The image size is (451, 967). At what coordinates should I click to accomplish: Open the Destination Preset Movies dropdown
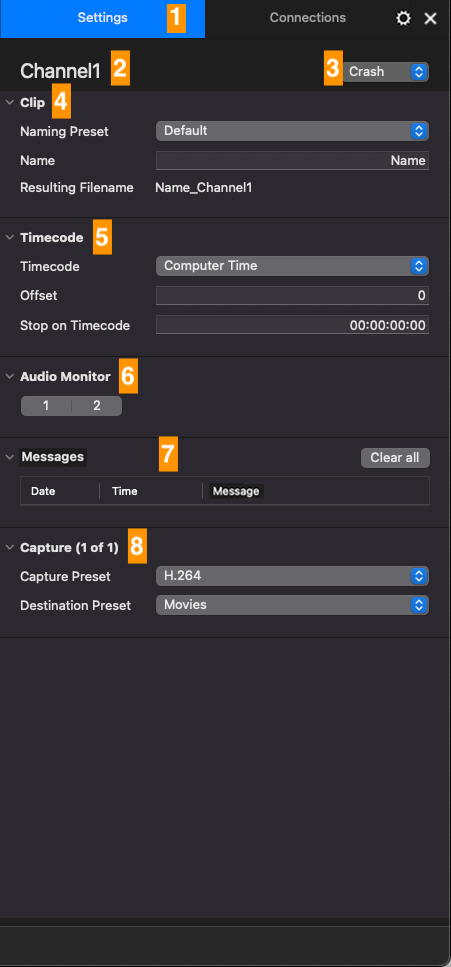tap(292, 605)
